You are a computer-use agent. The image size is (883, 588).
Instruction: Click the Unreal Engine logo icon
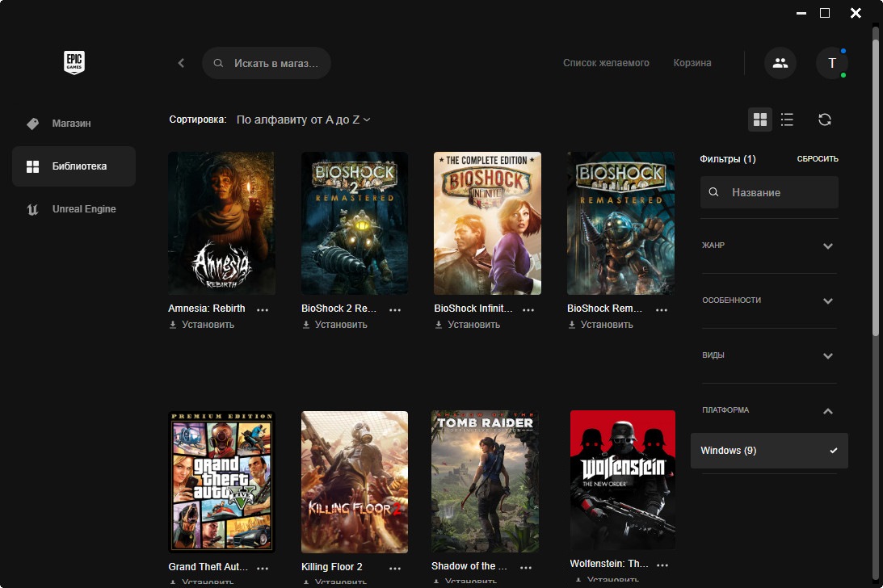point(32,209)
